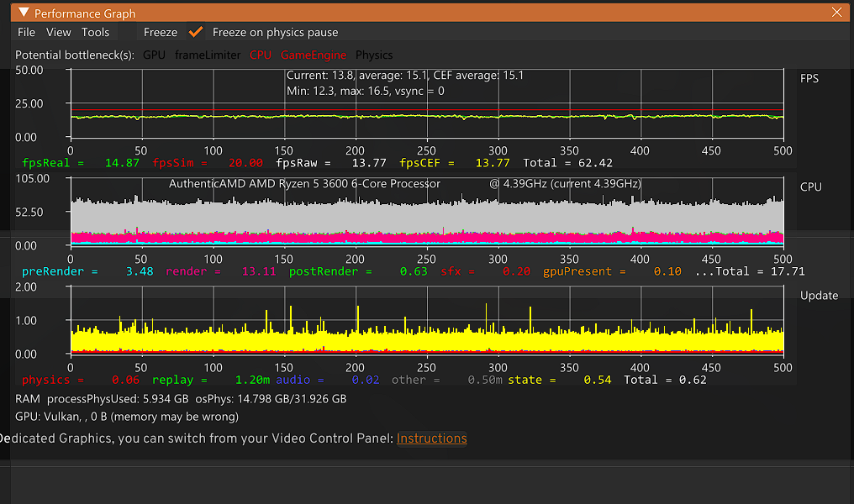Click the FPS graph side label
Screen dimensions: 854x504
click(x=809, y=78)
